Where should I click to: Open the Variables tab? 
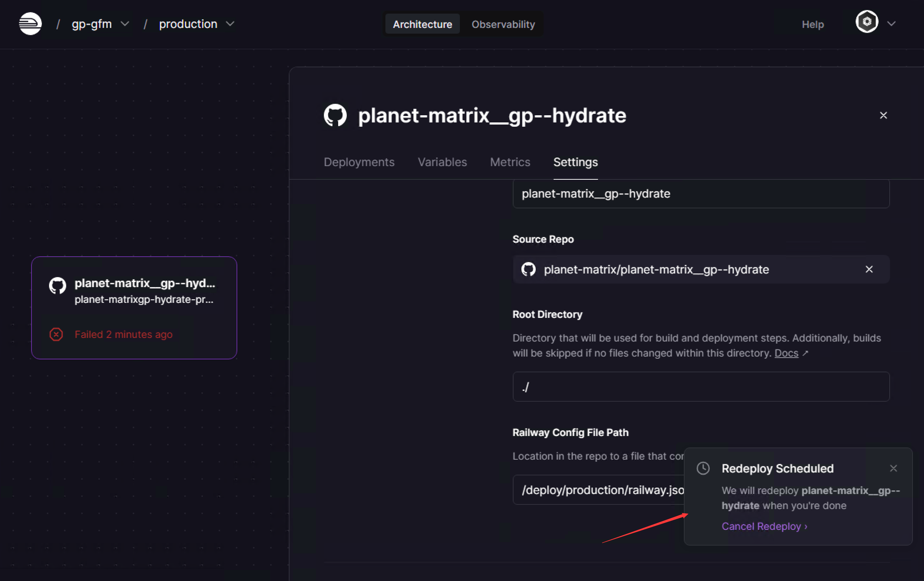[x=442, y=162]
